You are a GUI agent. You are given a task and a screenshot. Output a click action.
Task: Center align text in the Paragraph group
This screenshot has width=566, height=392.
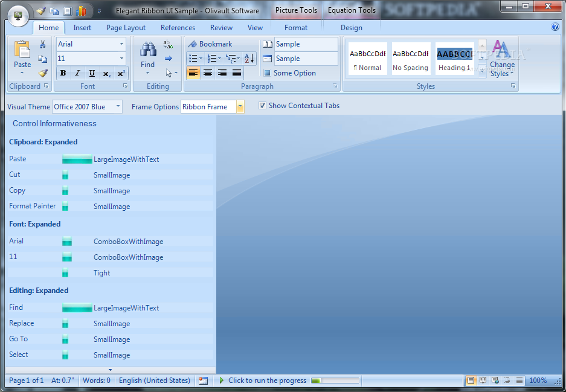(x=208, y=73)
